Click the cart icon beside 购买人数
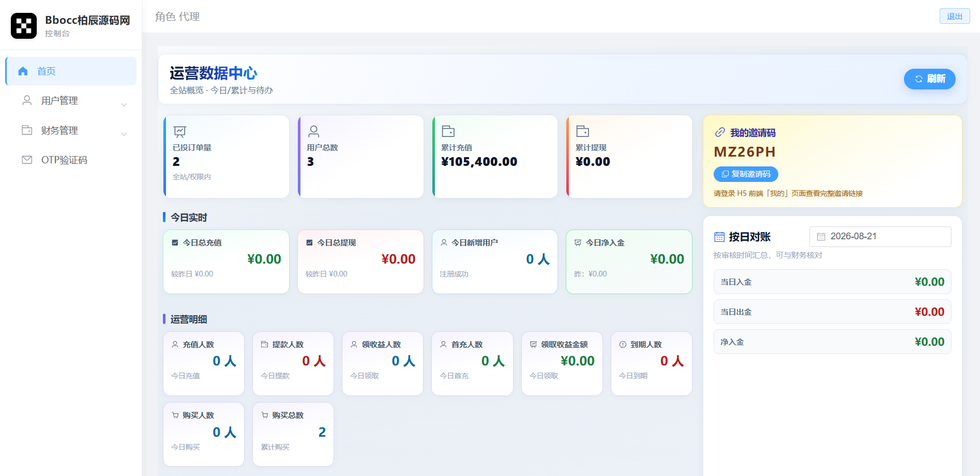 pyautogui.click(x=175, y=415)
